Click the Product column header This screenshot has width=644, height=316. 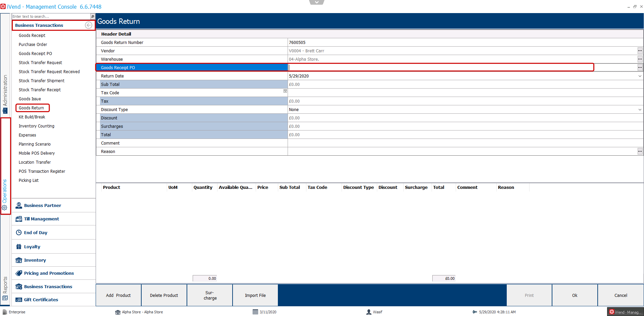pos(134,188)
